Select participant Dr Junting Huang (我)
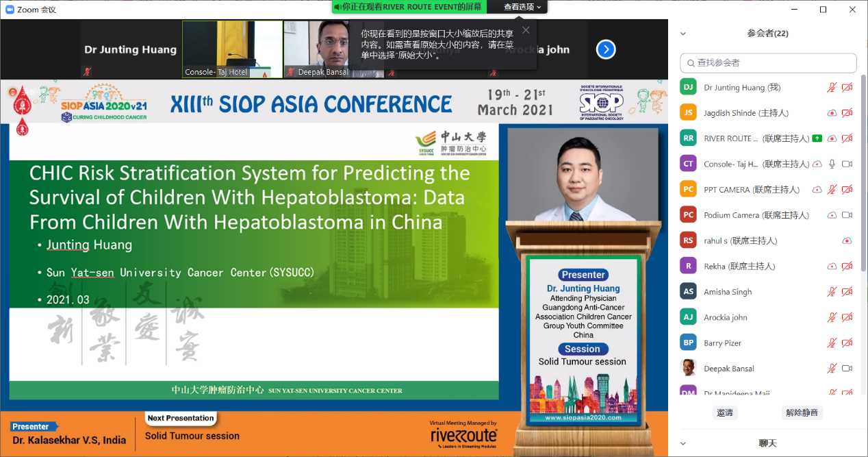Screen dimensions: 868x457 (x=767, y=87)
